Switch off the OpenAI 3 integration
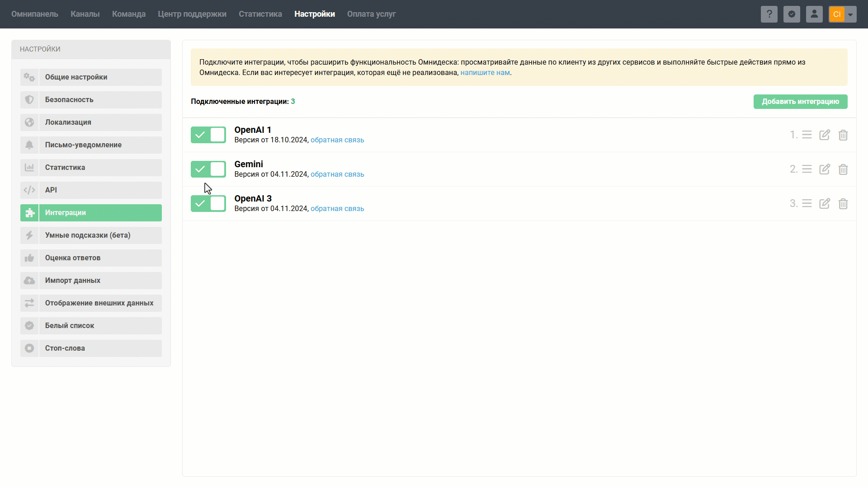868x488 pixels. coord(208,203)
